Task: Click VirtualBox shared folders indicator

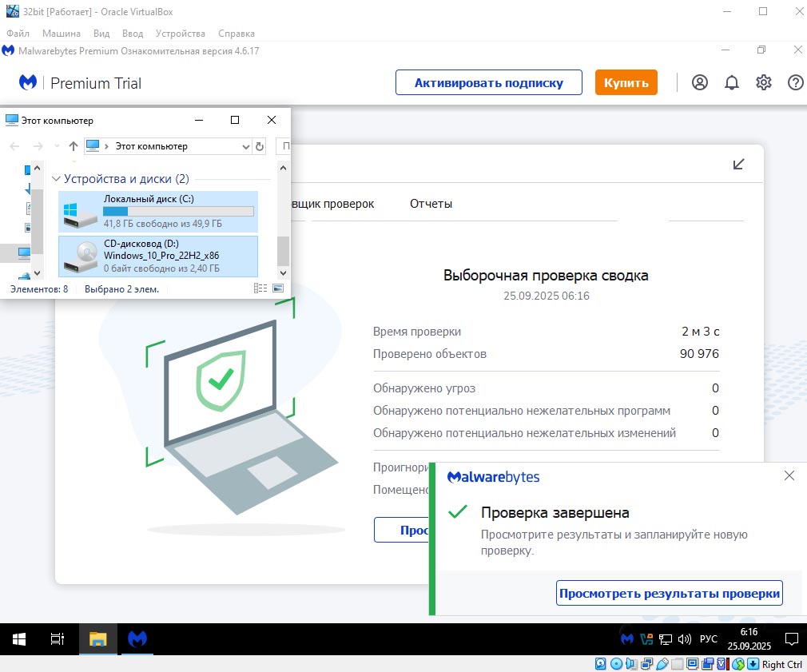Action: (678, 664)
